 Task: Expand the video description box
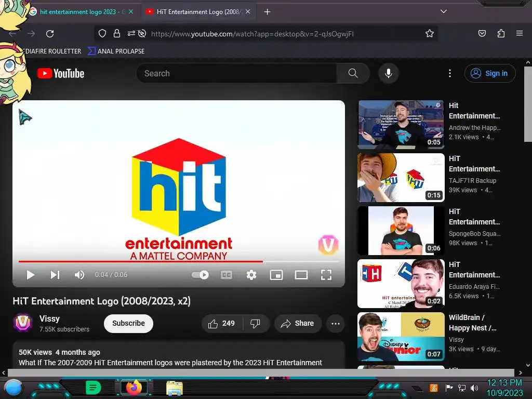click(179, 355)
